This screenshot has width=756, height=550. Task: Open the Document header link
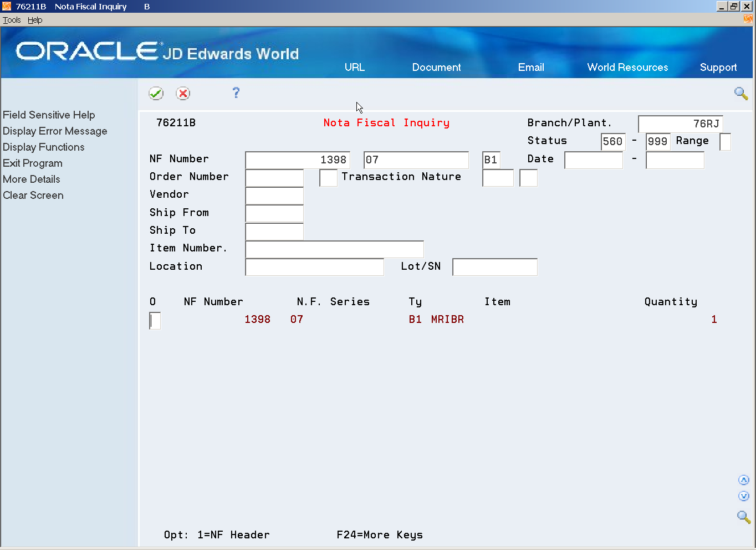437,67
